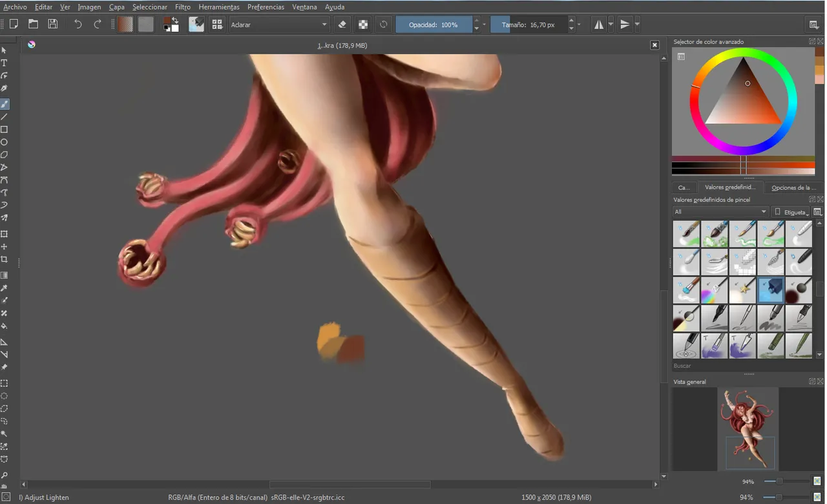Create a new document
Viewport: 827px width, 504px height.
click(13, 25)
